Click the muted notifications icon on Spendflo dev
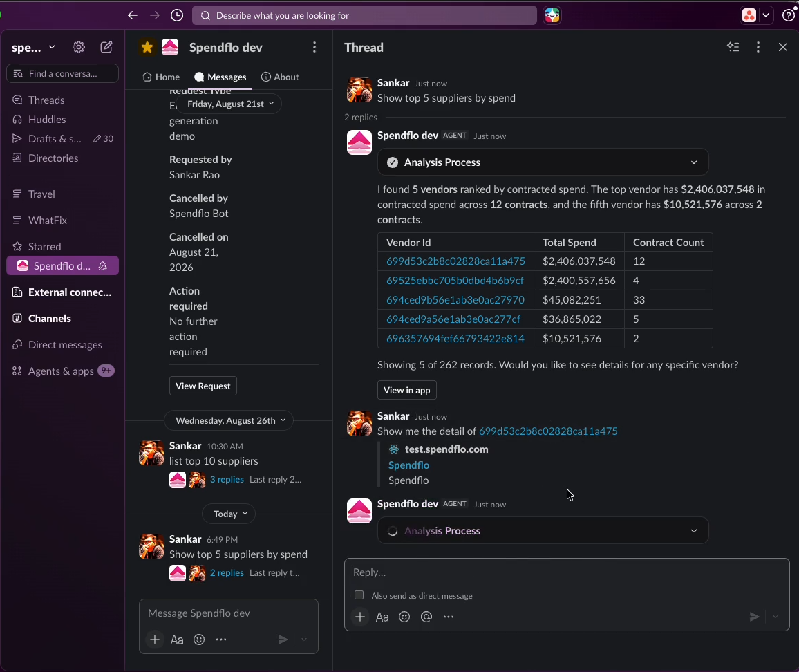The height and width of the screenshot is (672, 799). (103, 265)
